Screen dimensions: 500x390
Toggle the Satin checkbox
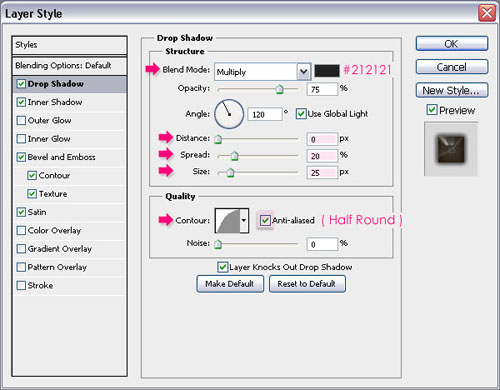21,212
